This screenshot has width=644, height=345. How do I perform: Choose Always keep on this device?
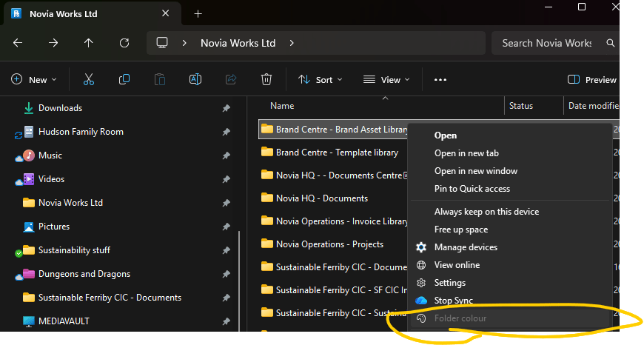(486, 212)
